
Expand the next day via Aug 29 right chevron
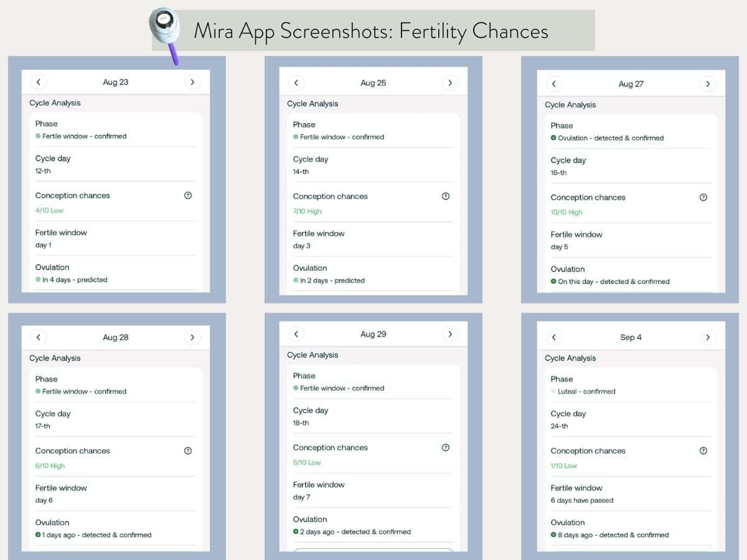click(450, 334)
